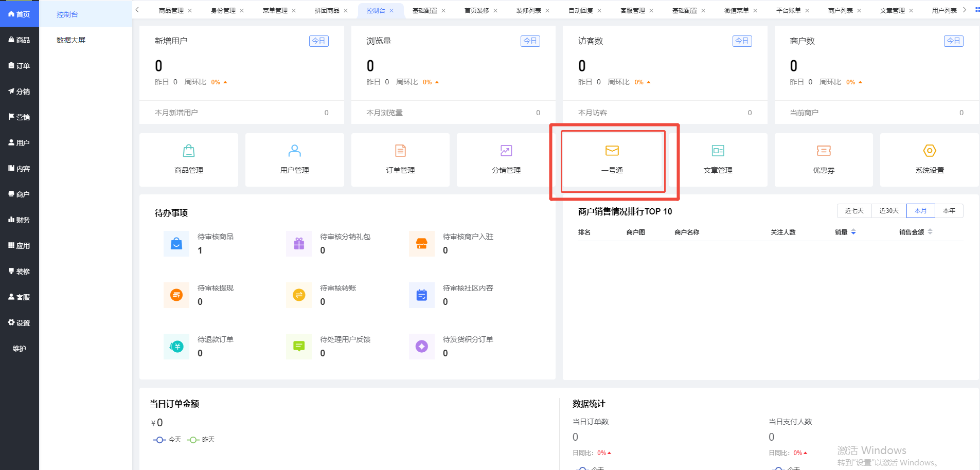Image resolution: width=980 pixels, height=470 pixels.
Task: Open 维护 in the left sidebar
Action: [x=20, y=349]
